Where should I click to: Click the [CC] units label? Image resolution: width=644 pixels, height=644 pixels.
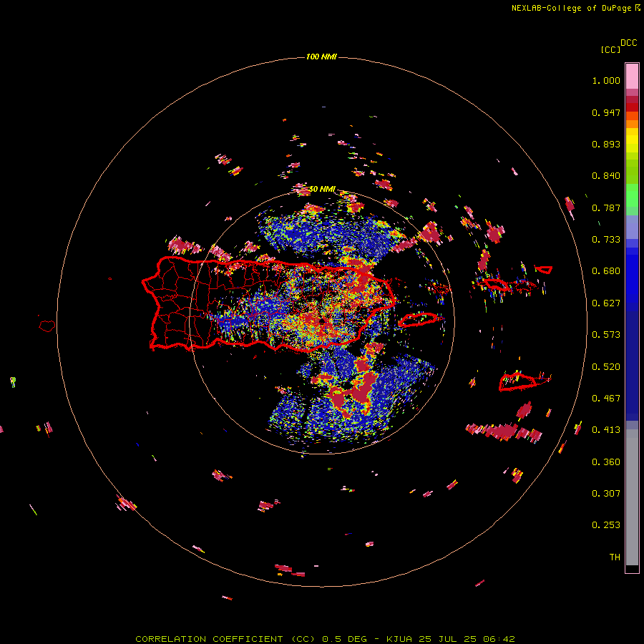point(610,49)
